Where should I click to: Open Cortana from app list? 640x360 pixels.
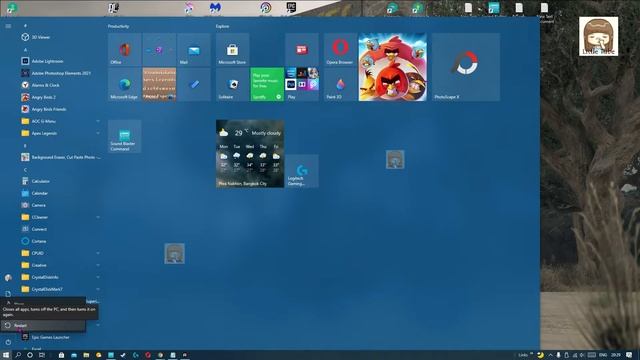pyautogui.click(x=59, y=241)
